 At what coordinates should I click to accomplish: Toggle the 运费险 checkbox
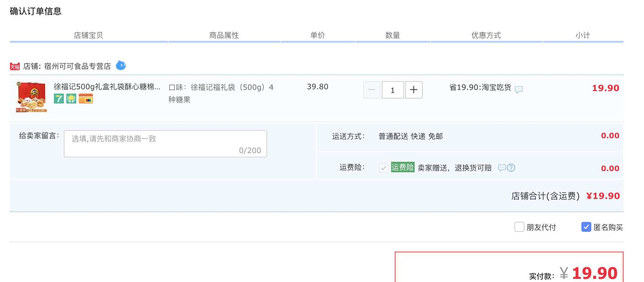pos(384,168)
